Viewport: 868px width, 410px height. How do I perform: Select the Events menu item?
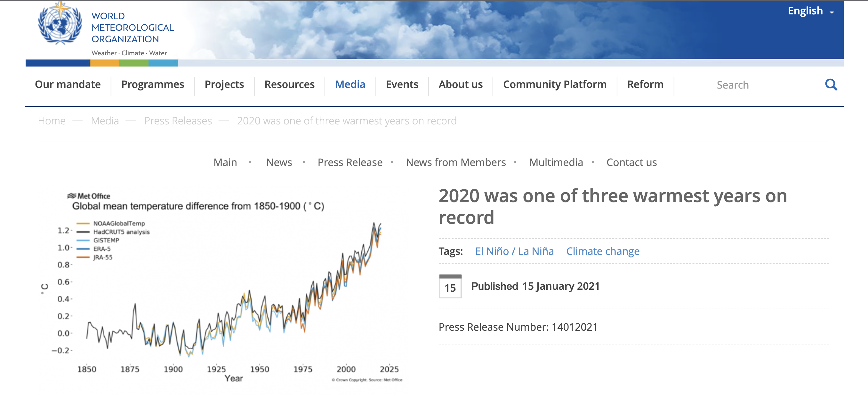pos(402,84)
